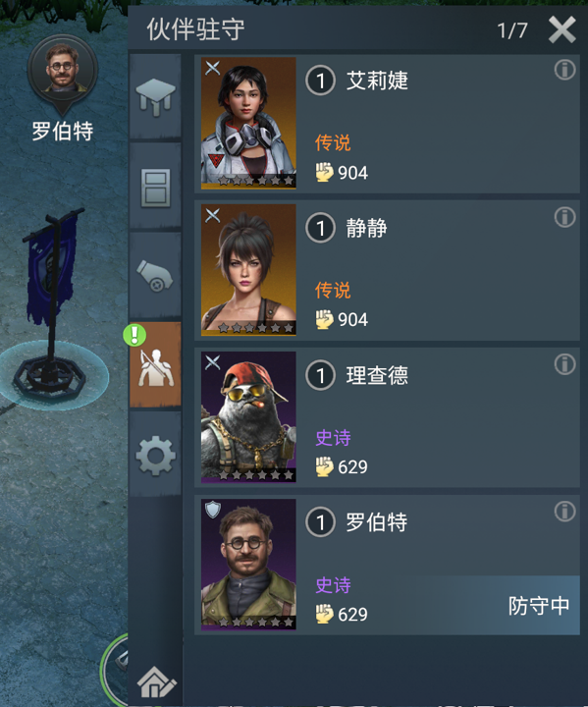Open info for 罗伯特
This screenshot has height=707, width=588.
[x=564, y=512]
